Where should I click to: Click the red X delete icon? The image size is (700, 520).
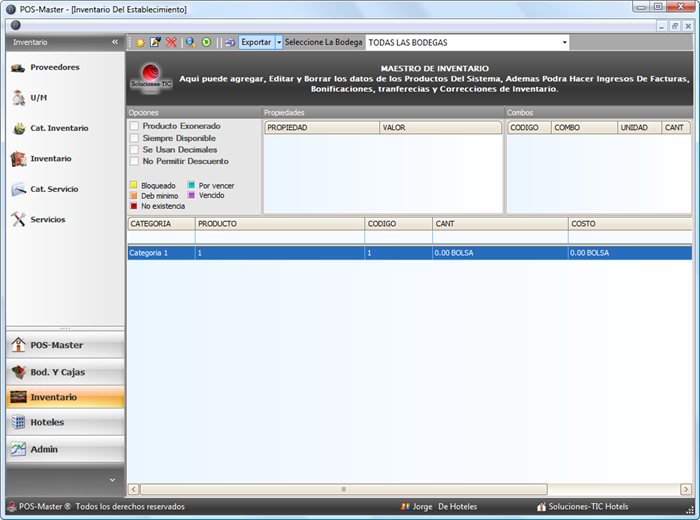point(171,42)
